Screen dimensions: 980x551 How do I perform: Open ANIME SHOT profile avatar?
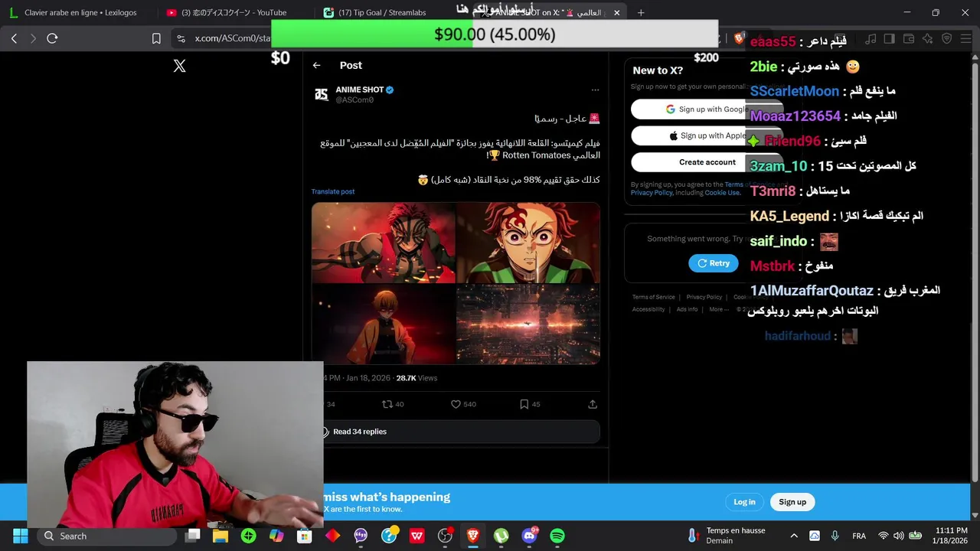coord(322,94)
